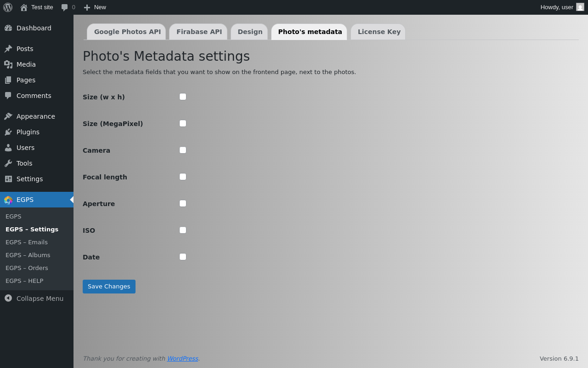Viewport: 588px width, 368px height.
Task: Enable the Size (w x h) checkbox
Action: coord(183,97)
